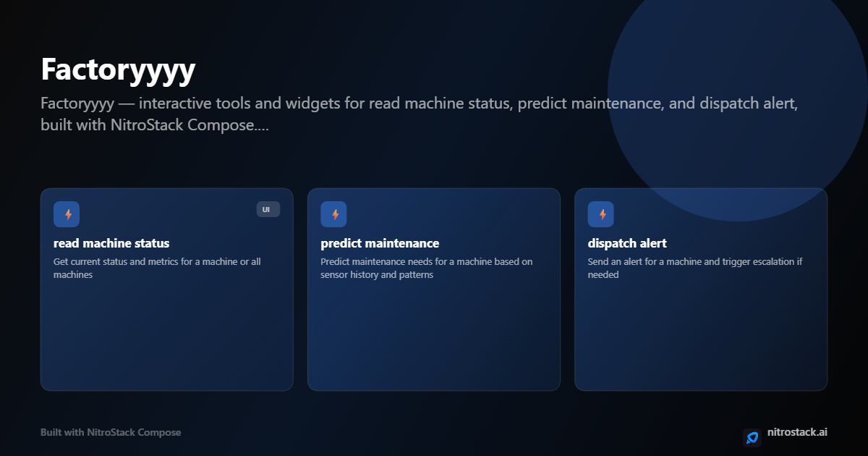Click subtitle text 'built with NitroStack Compose....'

(155, 124)
